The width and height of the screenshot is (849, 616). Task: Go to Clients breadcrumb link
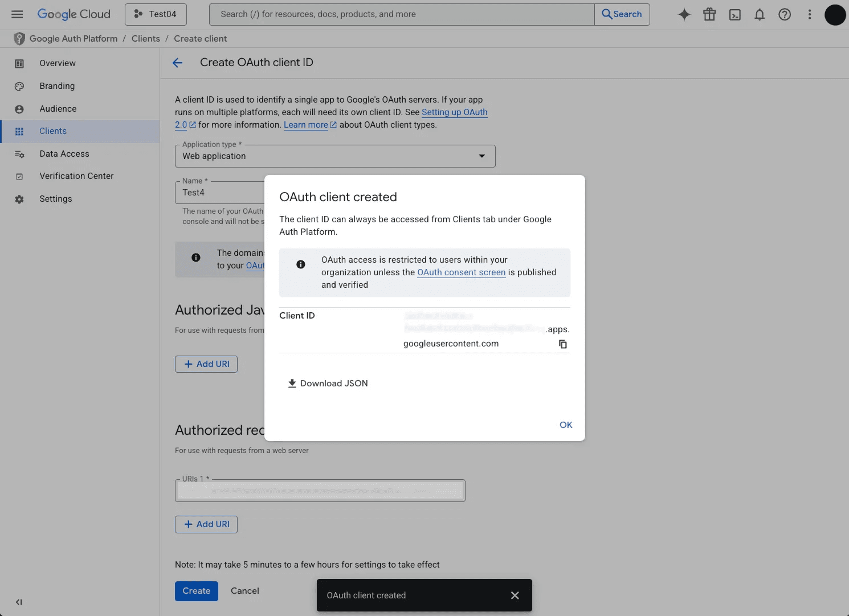(146, 38)
